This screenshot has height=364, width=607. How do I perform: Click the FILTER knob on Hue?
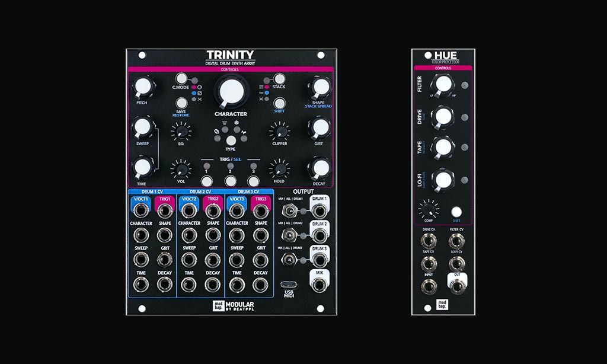(x=443, y=85)
